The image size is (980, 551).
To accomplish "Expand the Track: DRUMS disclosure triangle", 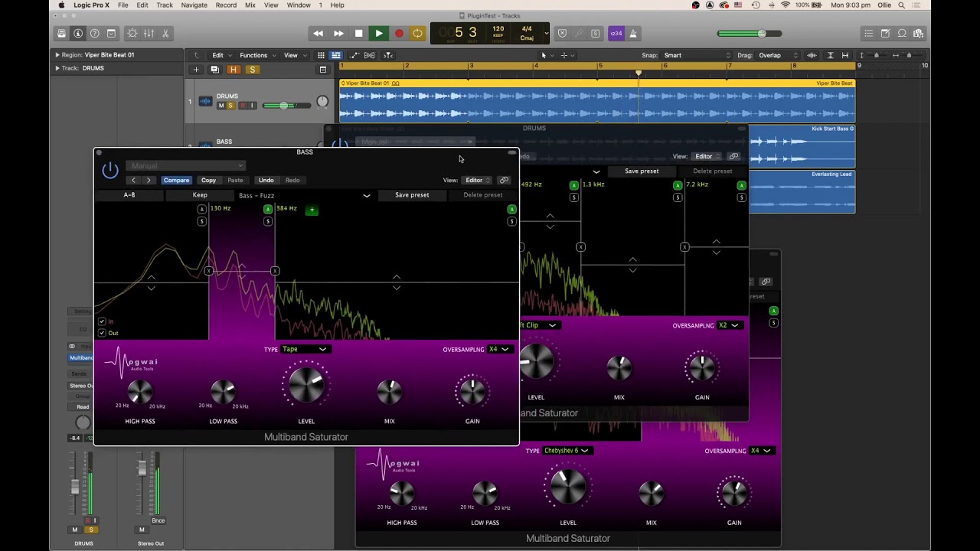I will point(57,68).
